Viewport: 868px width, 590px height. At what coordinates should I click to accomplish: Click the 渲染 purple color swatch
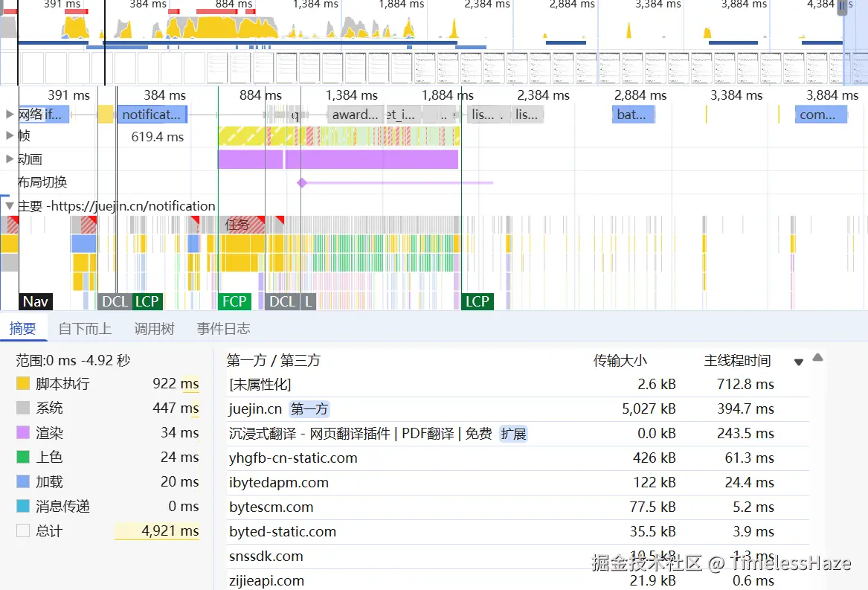(23, 432)
